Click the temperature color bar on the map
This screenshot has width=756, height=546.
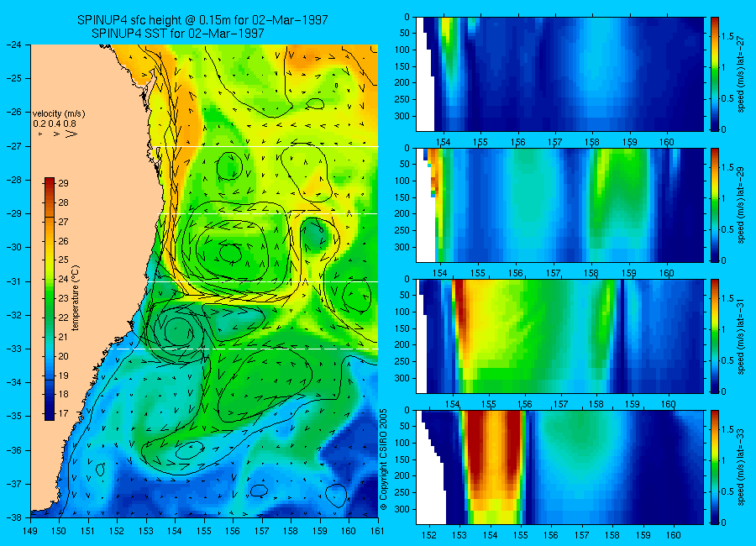point(50,298)
